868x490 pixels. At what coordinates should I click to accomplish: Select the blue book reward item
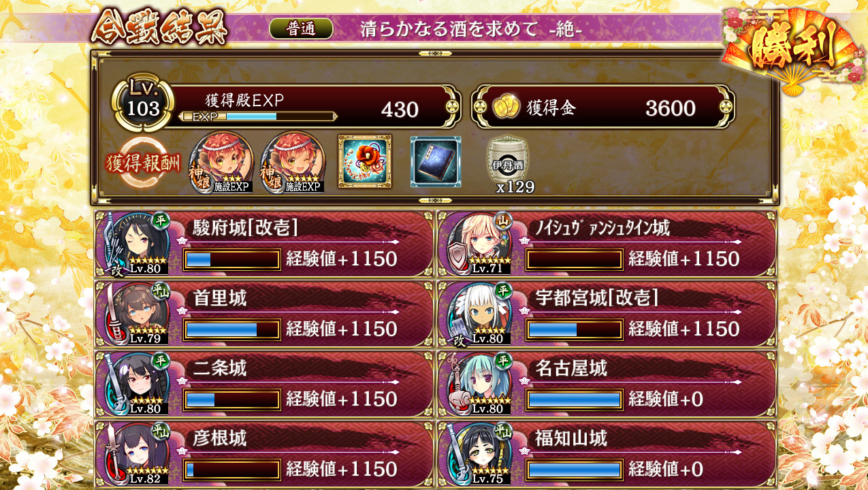[x=436, y=161]
